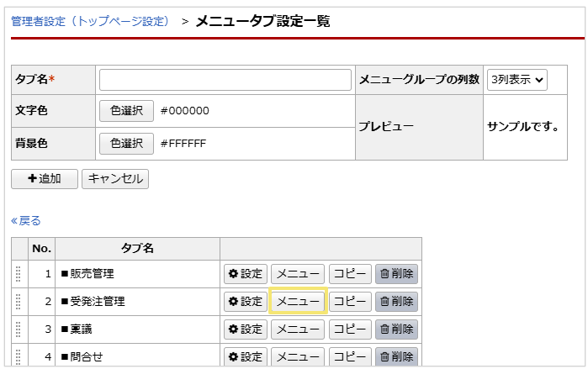
Task: Click the drag handle for 問合せ row
Action: 19,356
